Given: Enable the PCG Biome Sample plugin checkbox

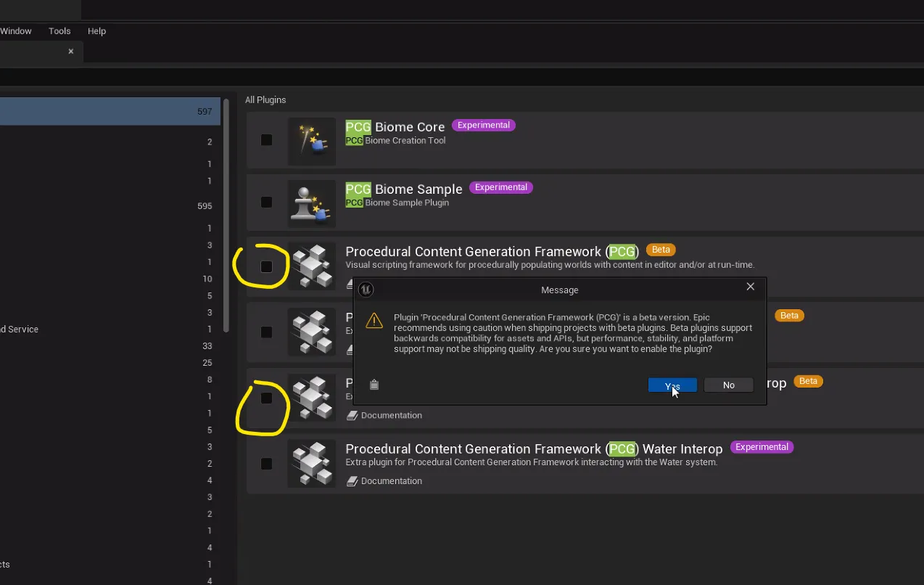Looking at the screenshot, I should pos(266,202).
